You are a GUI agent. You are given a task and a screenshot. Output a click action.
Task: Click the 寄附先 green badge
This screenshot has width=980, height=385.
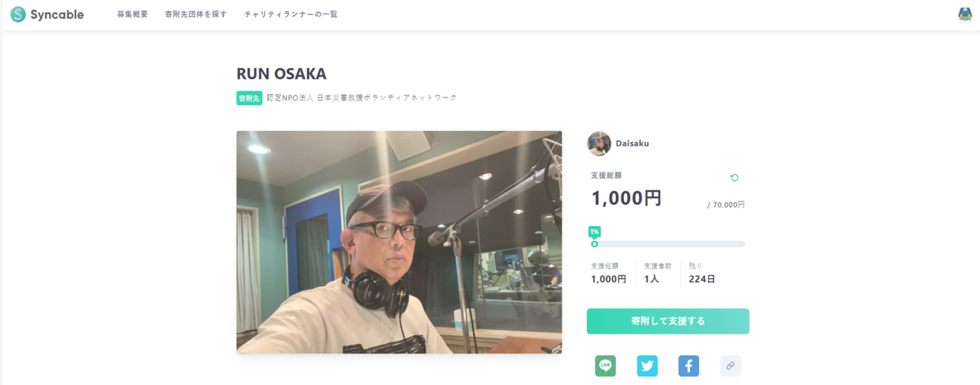pyautogui.click(x=249, y=99)
